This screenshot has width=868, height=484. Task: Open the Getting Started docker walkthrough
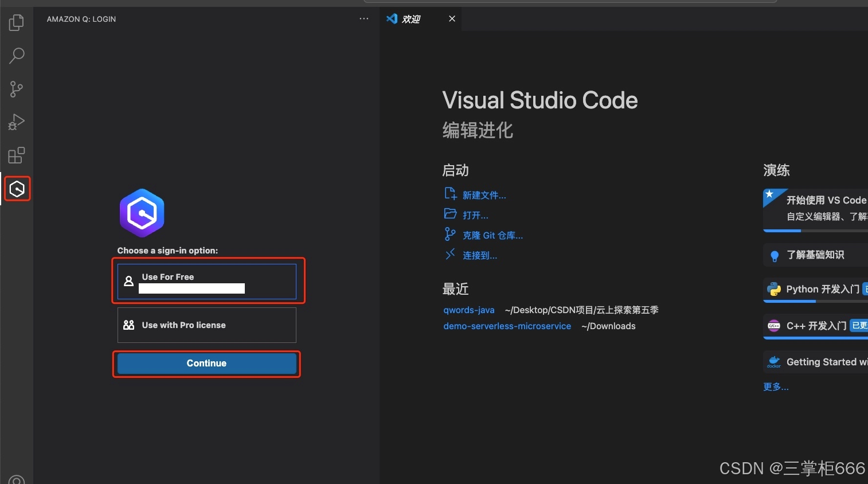[x=815, y=362]
